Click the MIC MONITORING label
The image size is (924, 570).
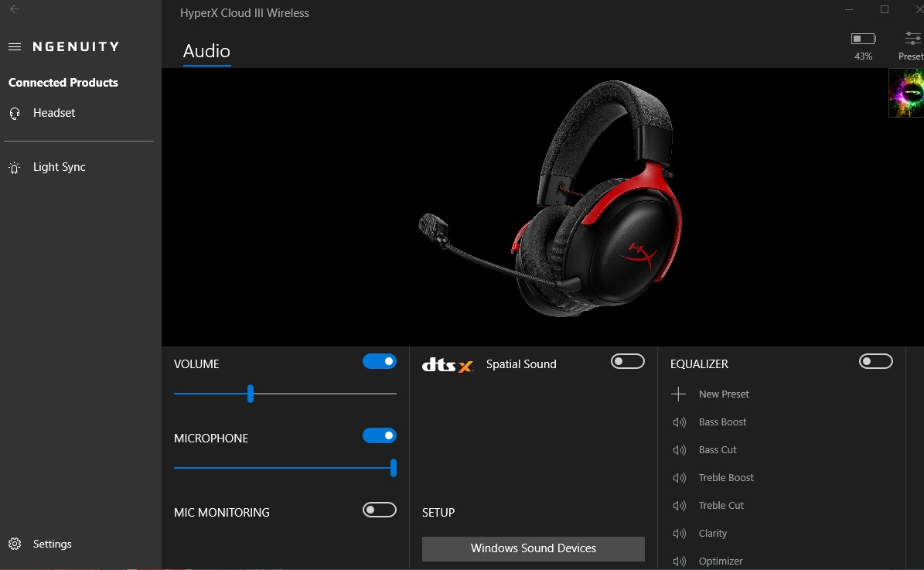pyautogui.click(x=222, y=513)
